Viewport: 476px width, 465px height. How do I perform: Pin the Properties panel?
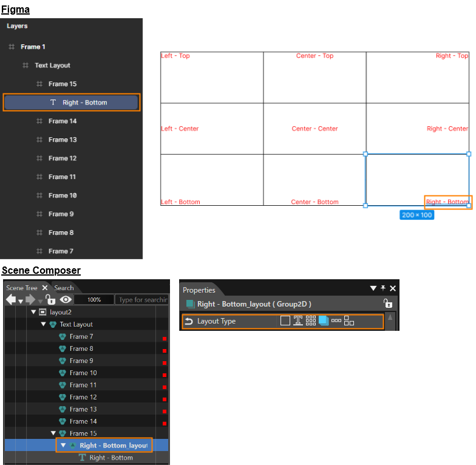[x=382, y=288]
